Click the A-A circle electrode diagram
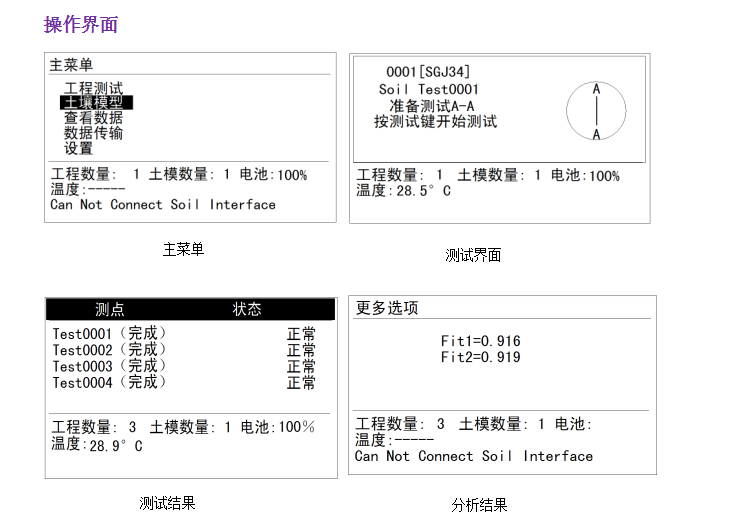Image resolution: width=745 pixels, height=524 pixels. [x=596, y=111]
